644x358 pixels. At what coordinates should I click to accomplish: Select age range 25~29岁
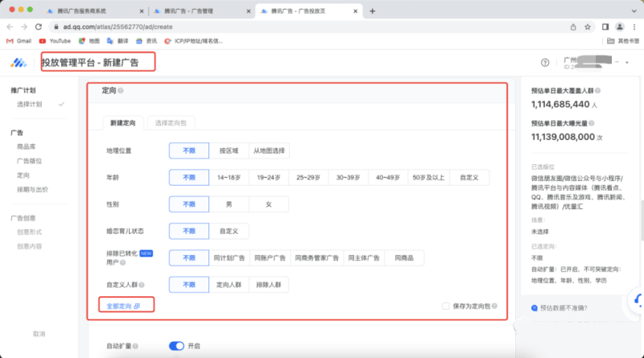point(308,177)
